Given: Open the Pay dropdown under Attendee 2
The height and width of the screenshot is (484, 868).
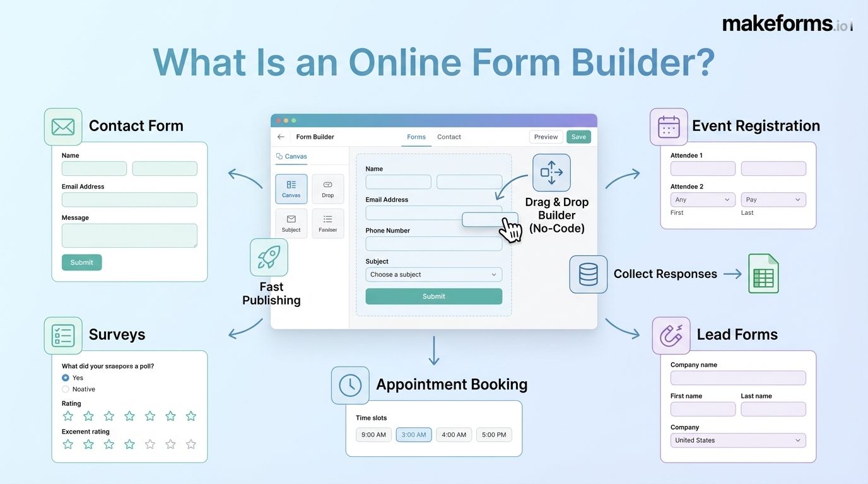Looking at the screenshot, I should click(x=773, y=199).
